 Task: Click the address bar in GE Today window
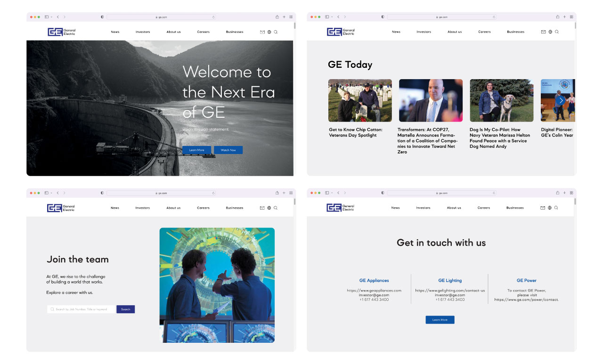[442, 17]
